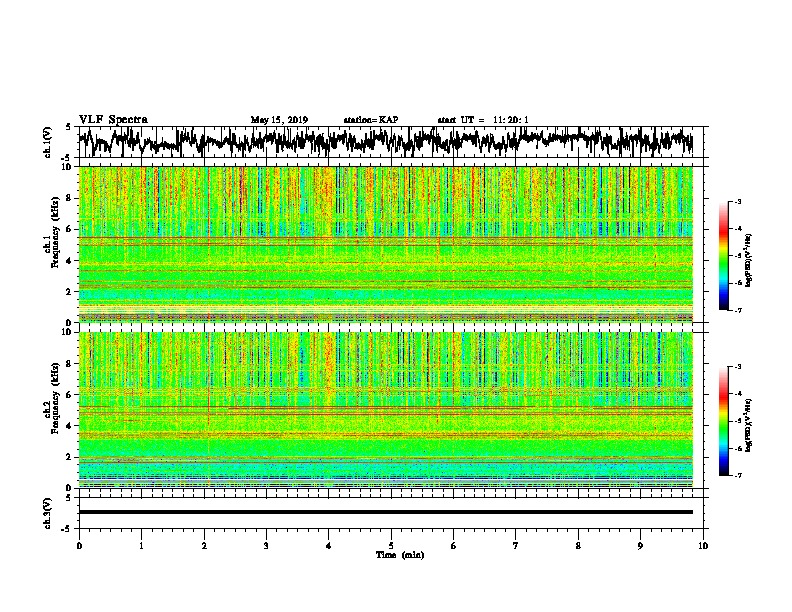Click the "8" kHz tick of ch.1 spectrogram
Viewport: 792px width, 612px height.
coord(70,198)
